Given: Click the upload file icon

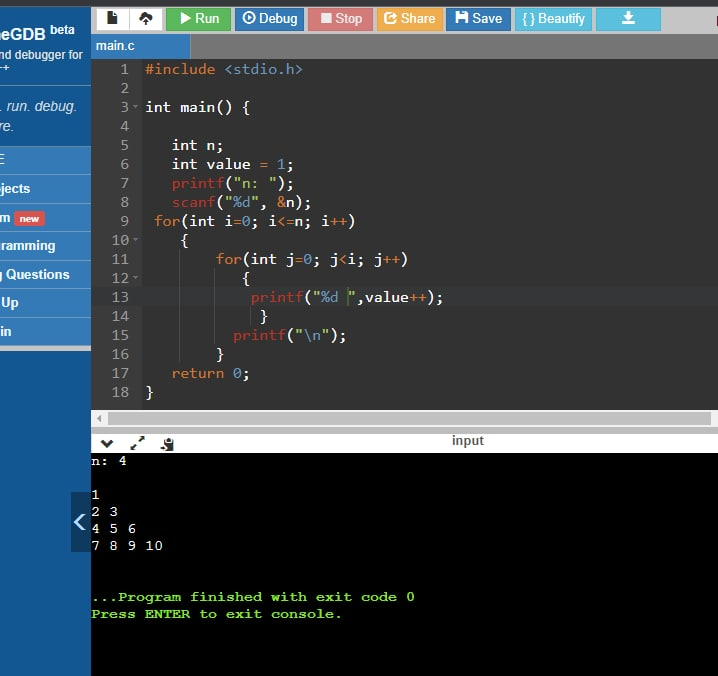Looking at the screenshot, I should pyautogui.click(x=146, y=19).
